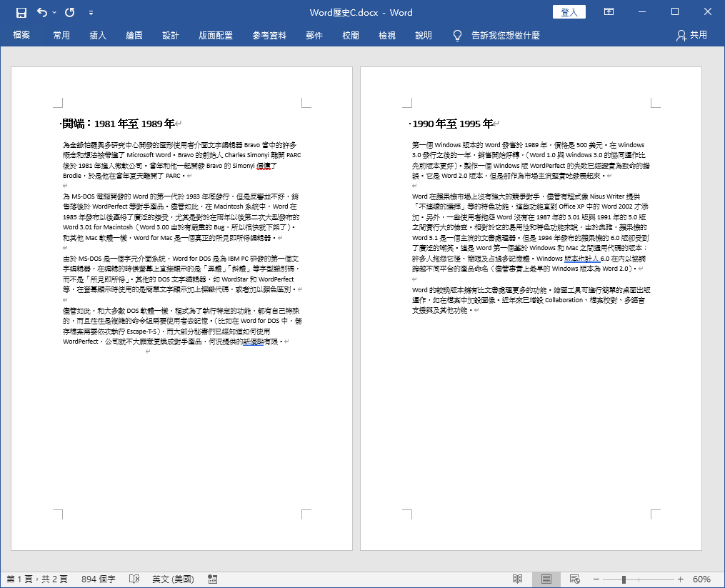
Task: Click the Save icon in quick access toolbar
Action: point(21,12)
